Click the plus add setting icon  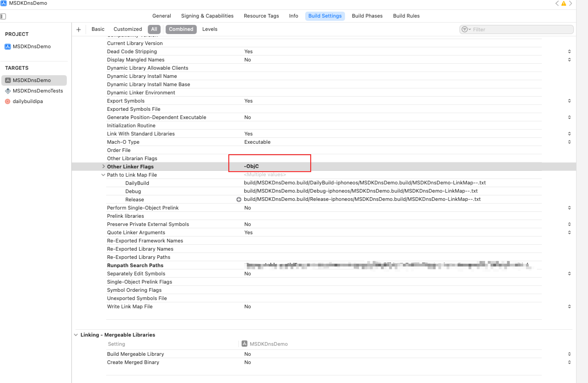pyautogui.click(x=78, y=29)
